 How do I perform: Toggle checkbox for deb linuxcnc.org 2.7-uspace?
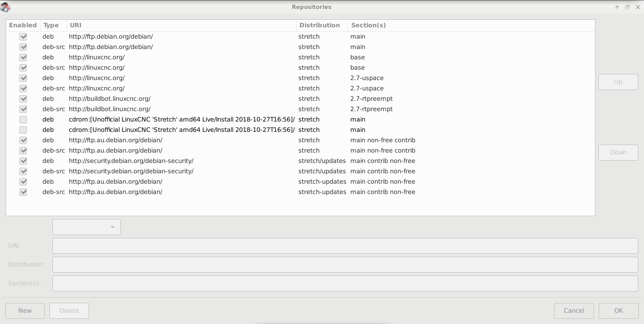pyautogui.click(x=23, y=78)
